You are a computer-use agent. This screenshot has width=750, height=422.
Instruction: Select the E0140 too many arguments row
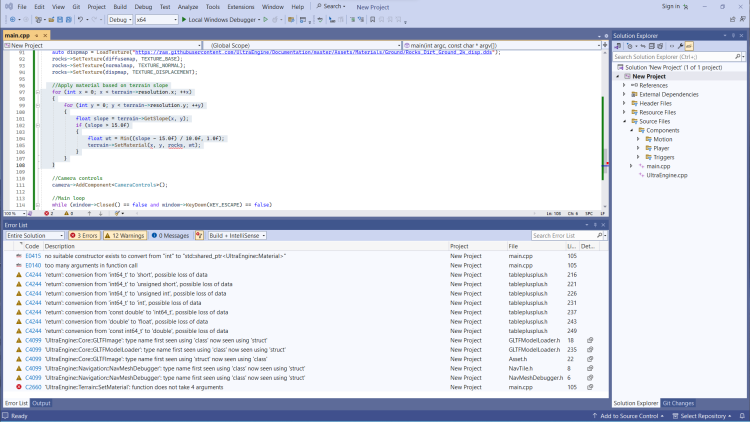click(306, 265)
